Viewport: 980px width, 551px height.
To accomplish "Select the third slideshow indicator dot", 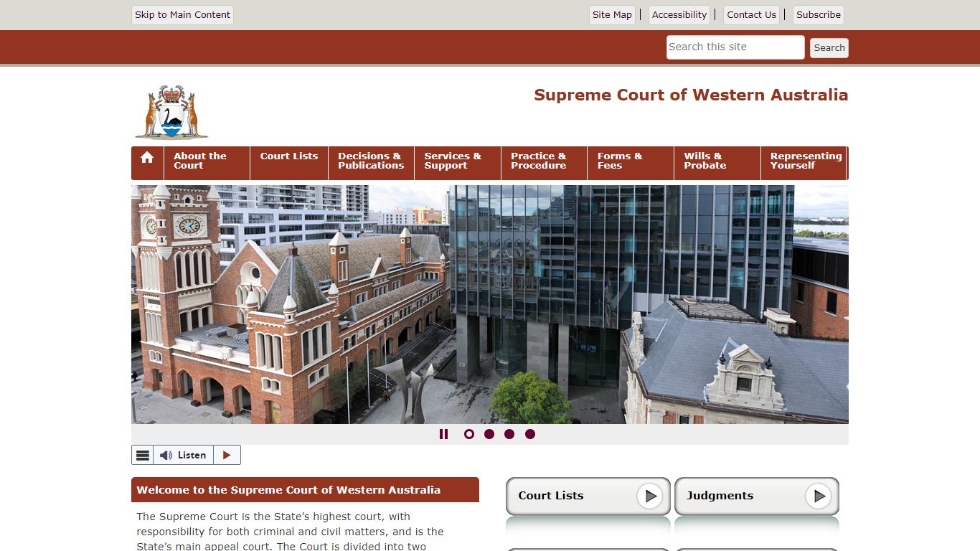I will (509, 434).
